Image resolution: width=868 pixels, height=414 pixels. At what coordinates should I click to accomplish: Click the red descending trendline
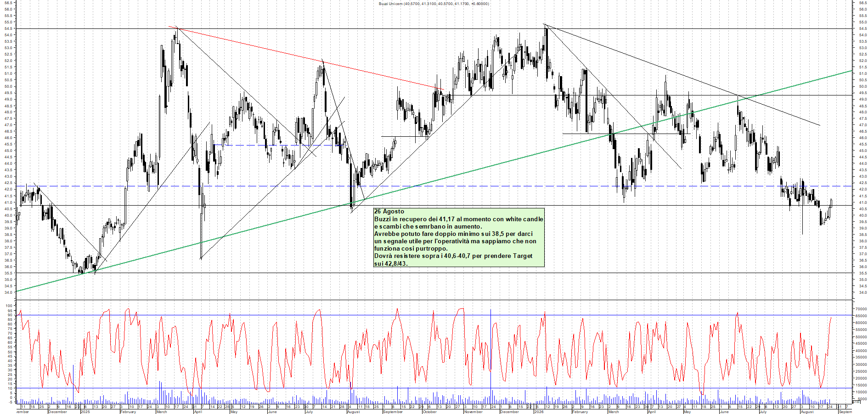(306, 57)
